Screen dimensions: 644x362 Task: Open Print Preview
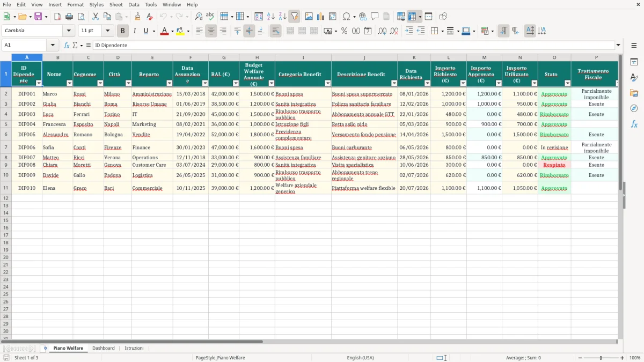click(x=81, y=17)
